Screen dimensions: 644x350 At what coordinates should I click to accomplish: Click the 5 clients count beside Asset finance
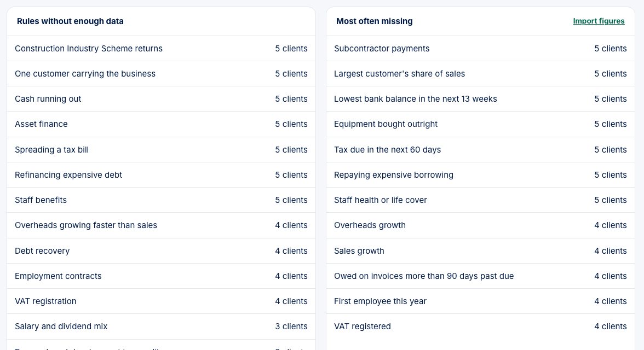pos(291,124)
